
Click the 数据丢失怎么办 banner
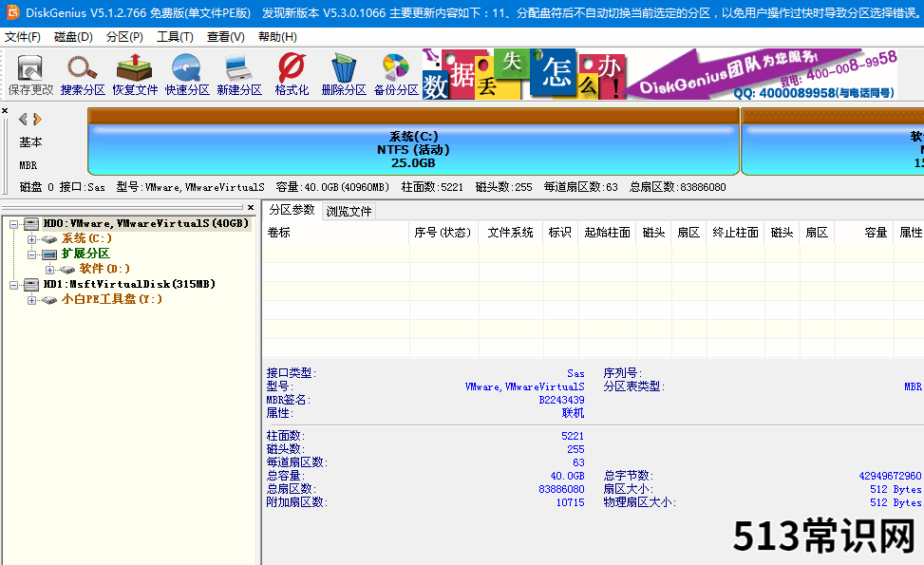coord(524,74)
